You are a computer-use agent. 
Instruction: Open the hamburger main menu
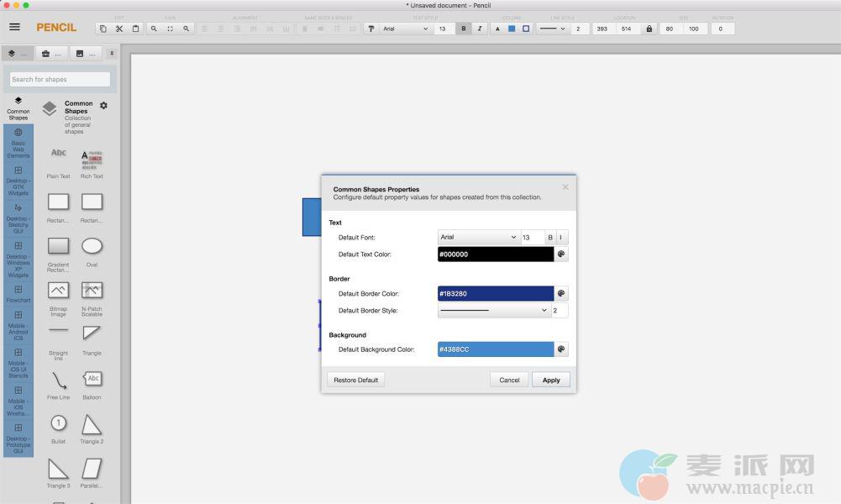point(14,27)
